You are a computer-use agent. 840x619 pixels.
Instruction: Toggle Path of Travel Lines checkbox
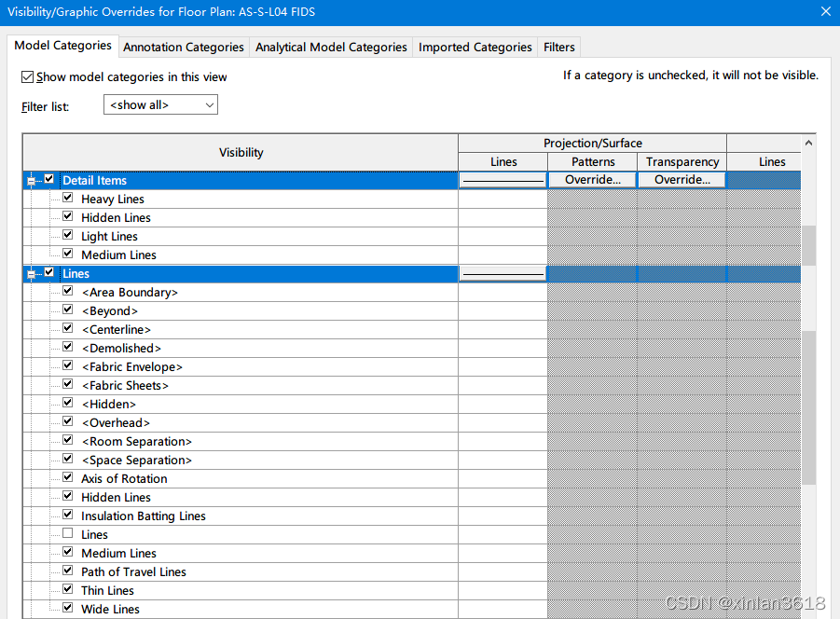pos(67,571)
